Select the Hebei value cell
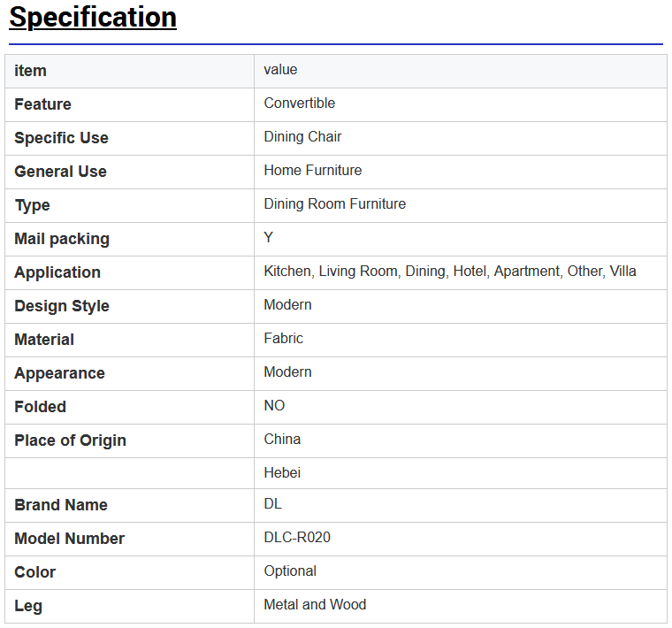 461,473
